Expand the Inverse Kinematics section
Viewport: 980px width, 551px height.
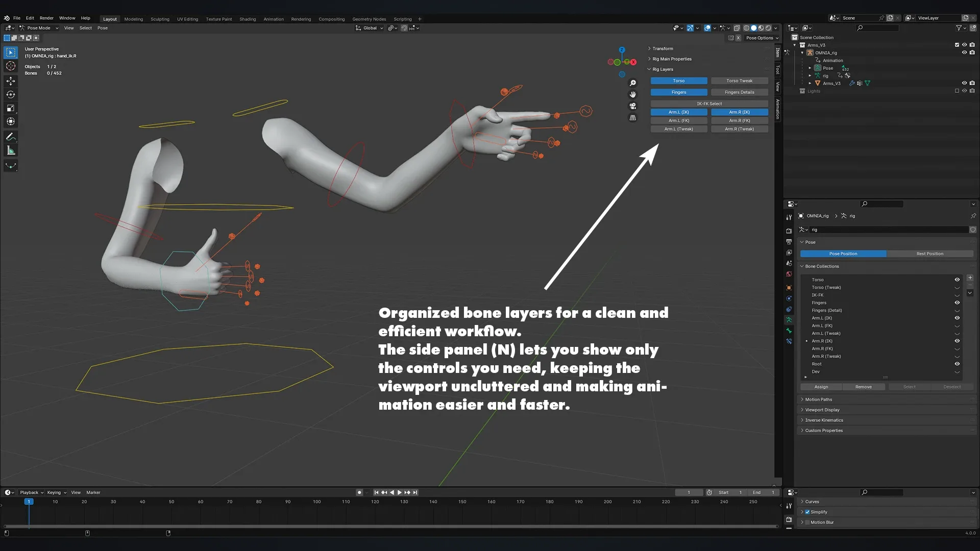[x=824, y=420]
